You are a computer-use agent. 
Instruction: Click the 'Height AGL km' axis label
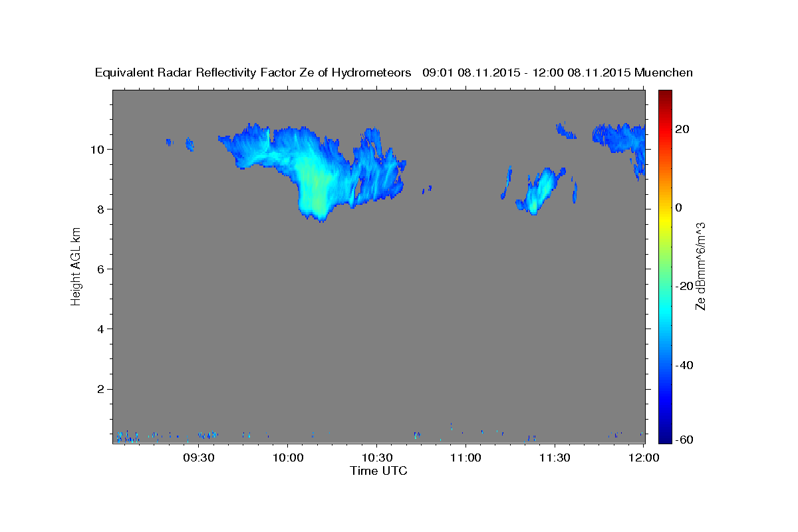pos(76,266)
